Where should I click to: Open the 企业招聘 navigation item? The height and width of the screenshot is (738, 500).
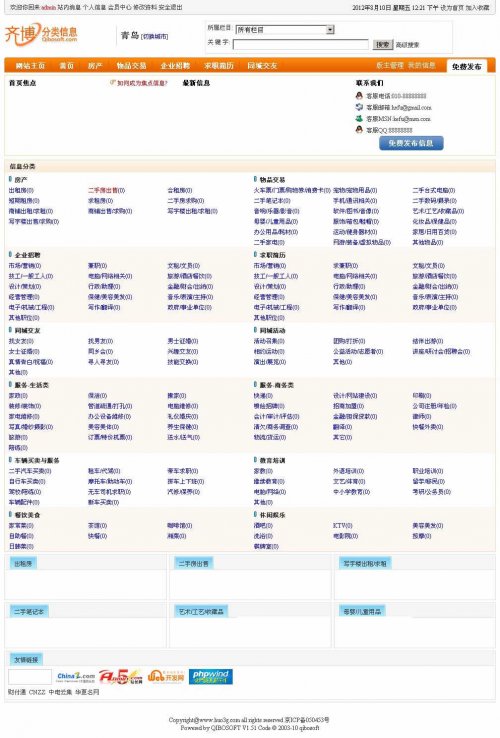coord(175,65)
